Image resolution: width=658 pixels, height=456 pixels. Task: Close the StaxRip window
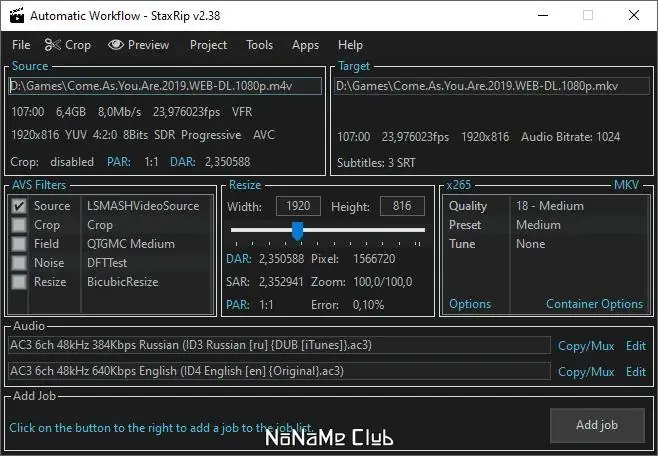click(634, 16)
